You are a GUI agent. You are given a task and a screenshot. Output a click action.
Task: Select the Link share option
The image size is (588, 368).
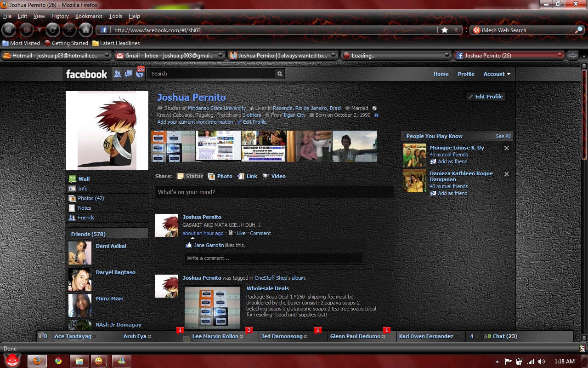pos(247,176)
